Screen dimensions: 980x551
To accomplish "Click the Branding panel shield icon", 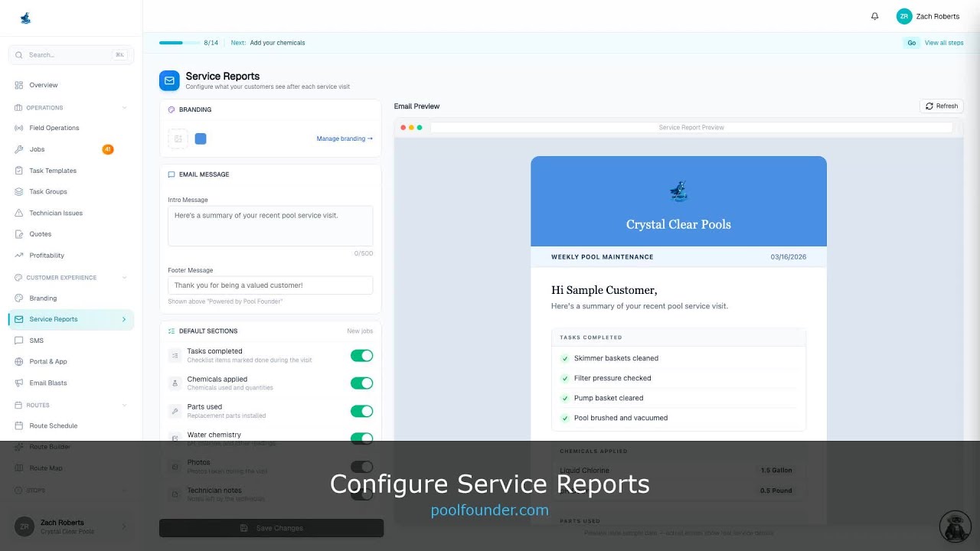I will click(x=171, y=109).
